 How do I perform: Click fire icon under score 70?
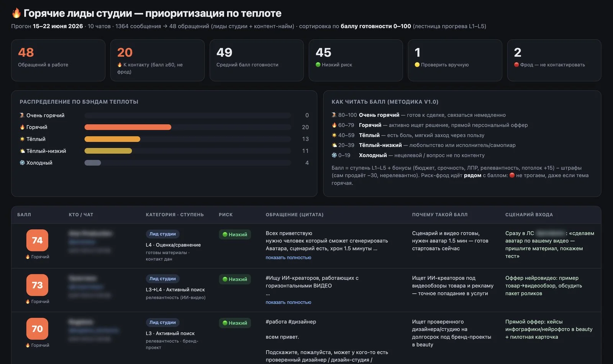point(28,345)
